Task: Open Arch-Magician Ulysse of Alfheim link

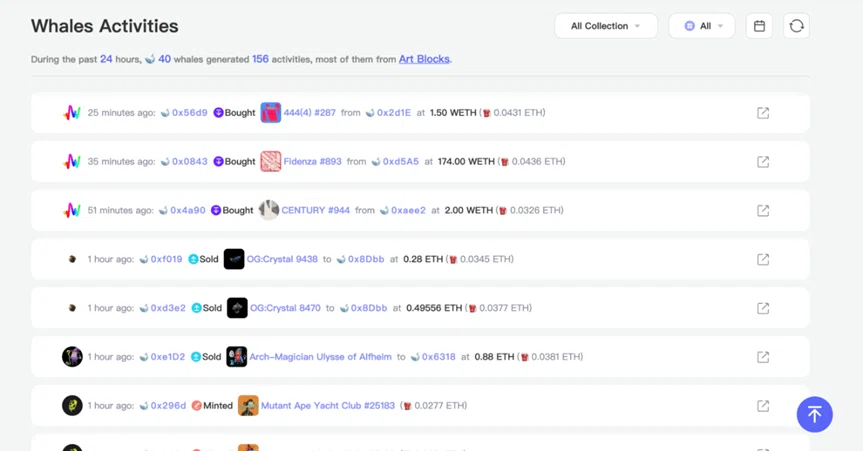Action: (320, 356)
